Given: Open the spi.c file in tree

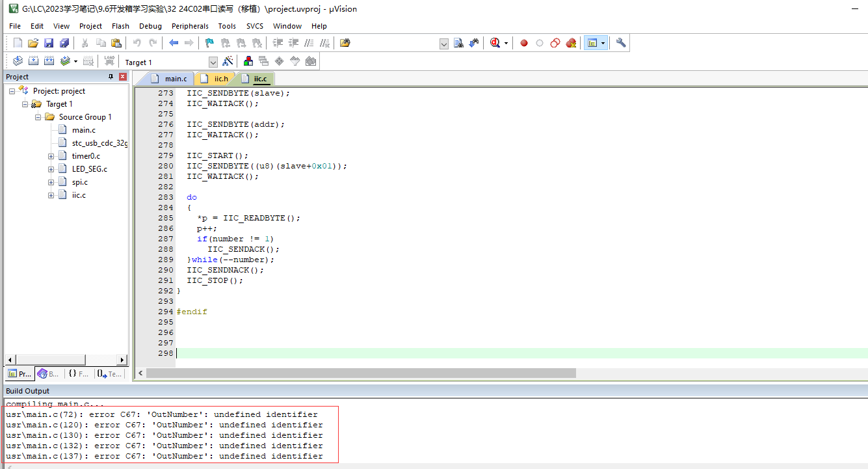Looking at the screenshot, I should point(79,182).
